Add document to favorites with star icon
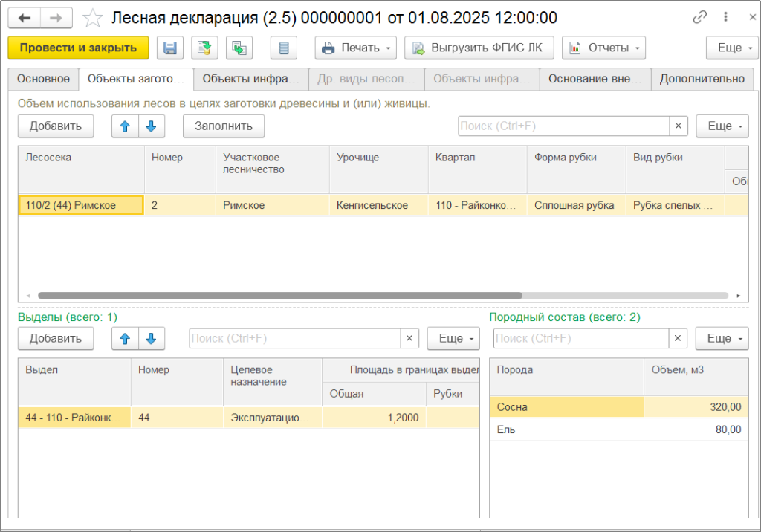The width and height of the screenshot is (761, 532). click(92, 19)
